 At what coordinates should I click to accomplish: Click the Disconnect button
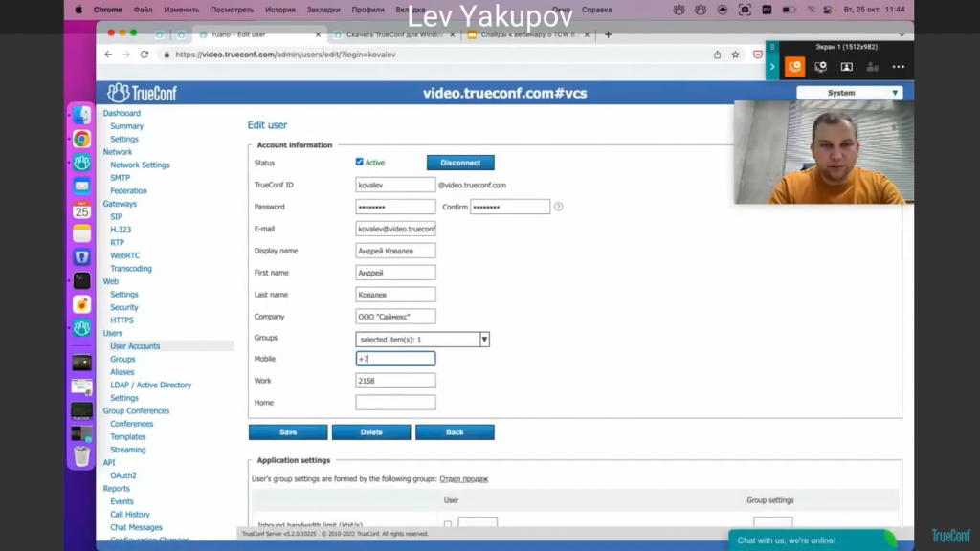[460, 163]
